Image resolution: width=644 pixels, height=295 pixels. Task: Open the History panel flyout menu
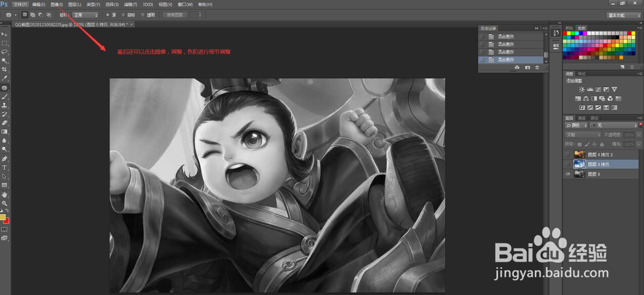click(x=545, y=29)
